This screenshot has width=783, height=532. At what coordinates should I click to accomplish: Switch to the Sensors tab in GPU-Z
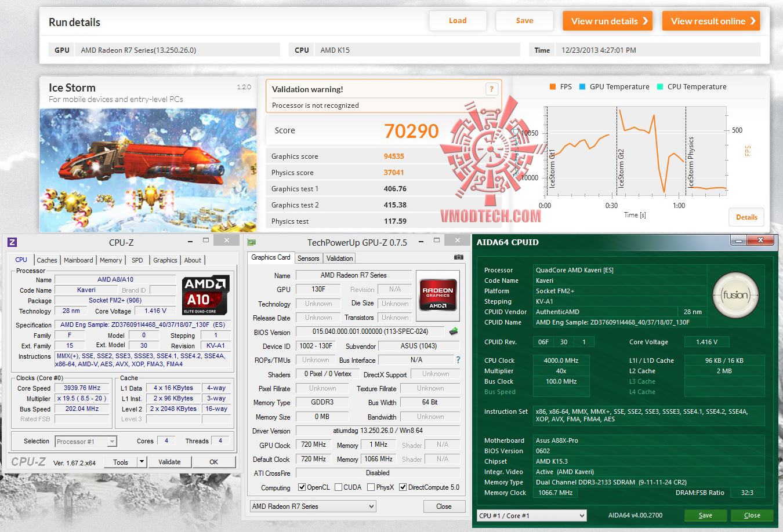click(309, 258)
